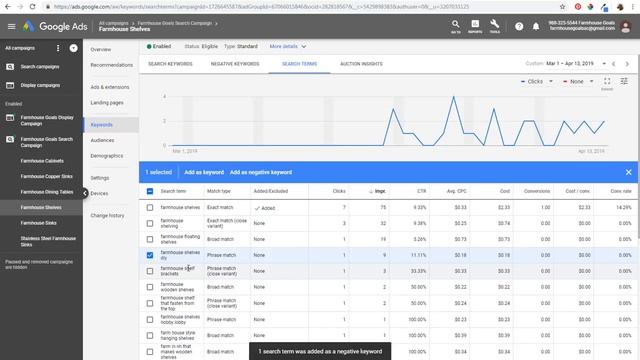
Task: Open the Reports icon
Action: tap(475, 26)
